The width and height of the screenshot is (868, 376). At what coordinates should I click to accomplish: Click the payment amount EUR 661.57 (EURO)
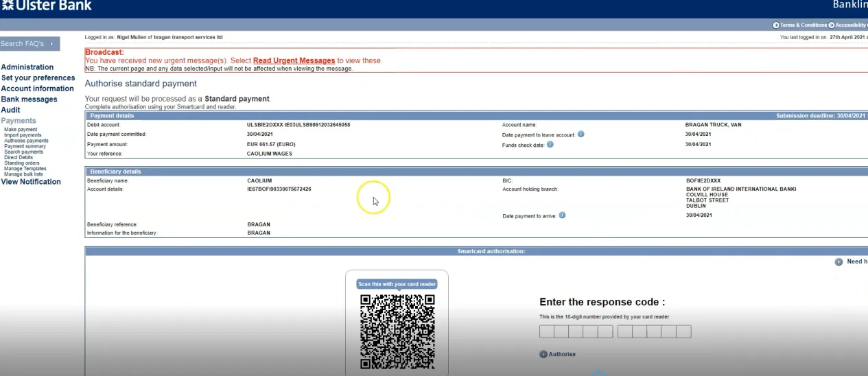(271, 145)
